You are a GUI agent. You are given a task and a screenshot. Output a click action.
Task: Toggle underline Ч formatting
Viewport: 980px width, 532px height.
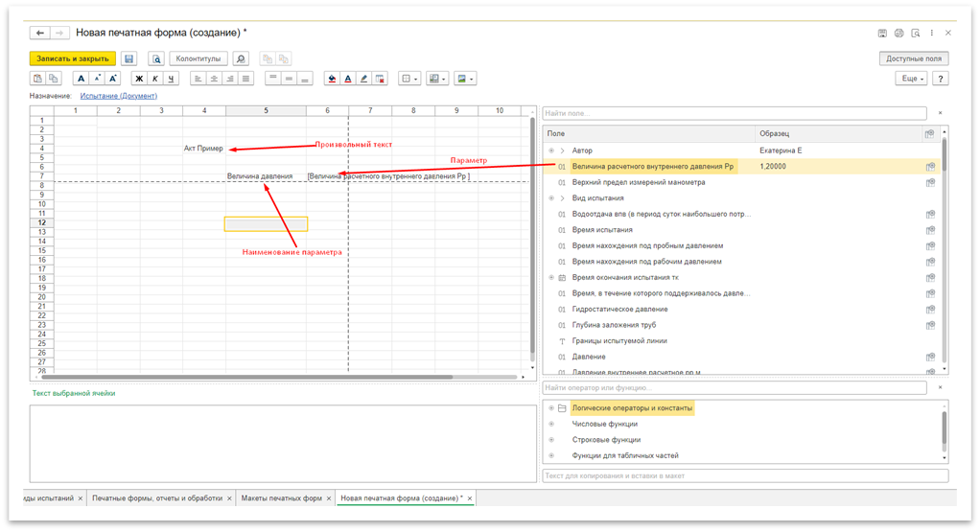pos(172,79)
